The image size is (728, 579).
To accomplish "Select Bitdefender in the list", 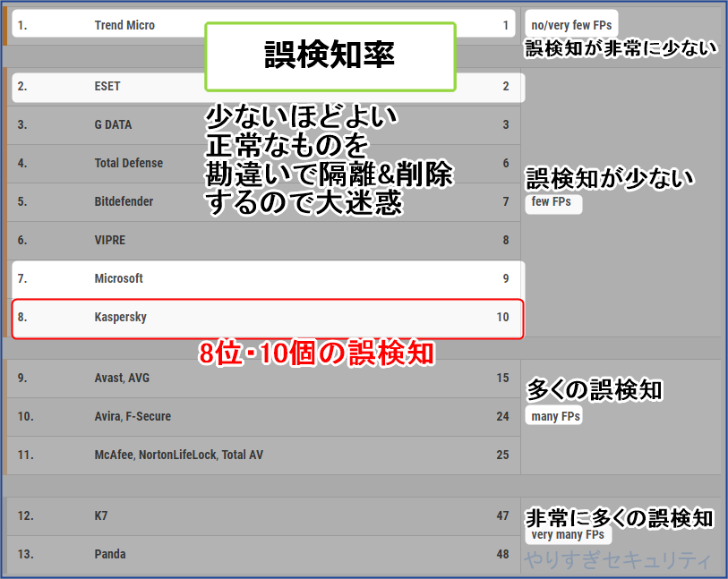I will coord(124,202).
